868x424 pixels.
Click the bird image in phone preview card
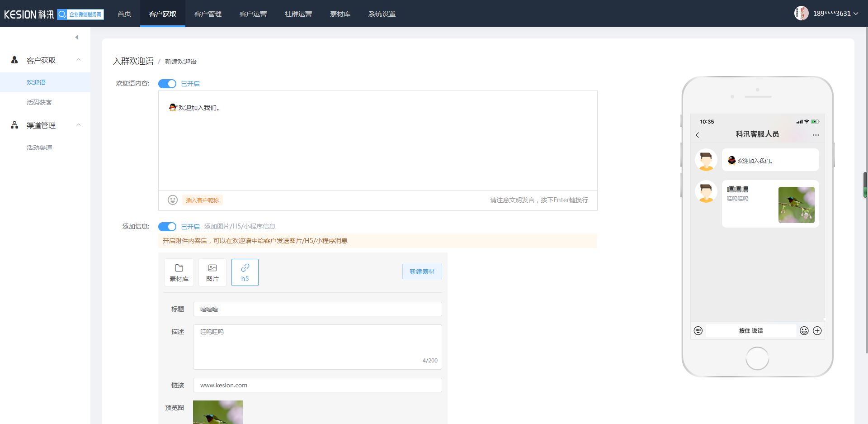[797, 205]
